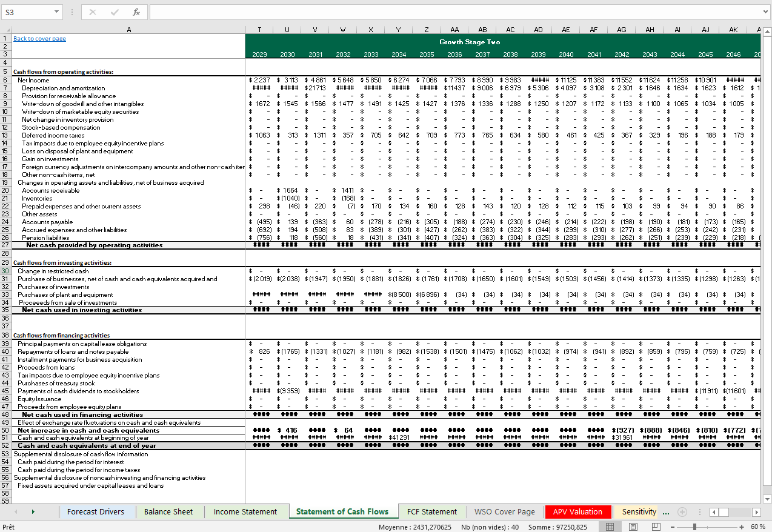This screenshot has height=532, width=772.
Task: Click 'Nb (non vides) : 40' status entry
Action: point(490,527)
